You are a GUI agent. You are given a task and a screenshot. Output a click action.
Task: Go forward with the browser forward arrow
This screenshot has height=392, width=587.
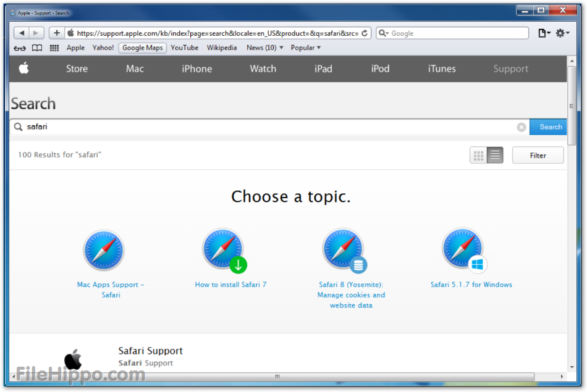(36, 33)
